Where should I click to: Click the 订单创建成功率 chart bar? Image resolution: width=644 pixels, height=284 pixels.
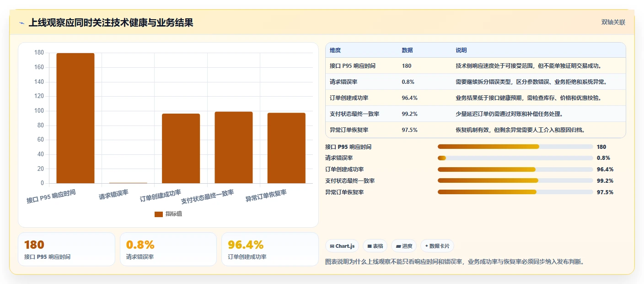click(181, 148)
